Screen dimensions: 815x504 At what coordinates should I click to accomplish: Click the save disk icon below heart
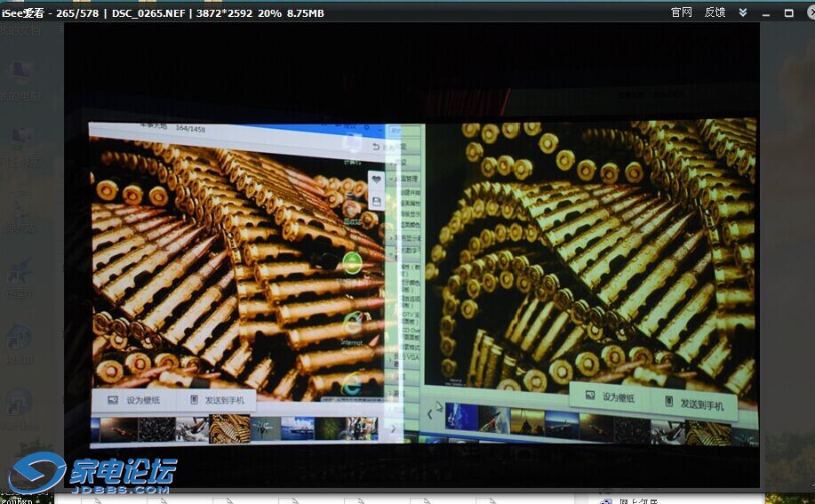pyautogui.click(x=377, y=202)
